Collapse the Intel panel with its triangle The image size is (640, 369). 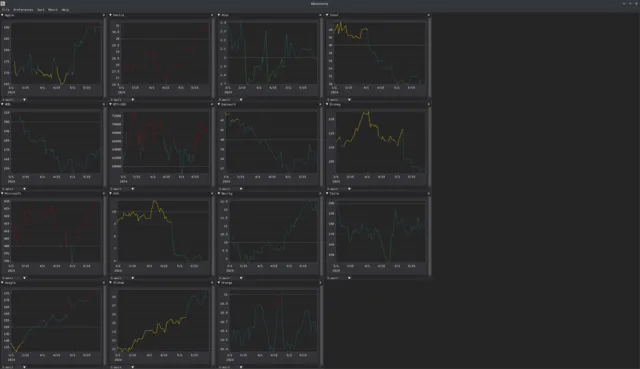(327, 15)
